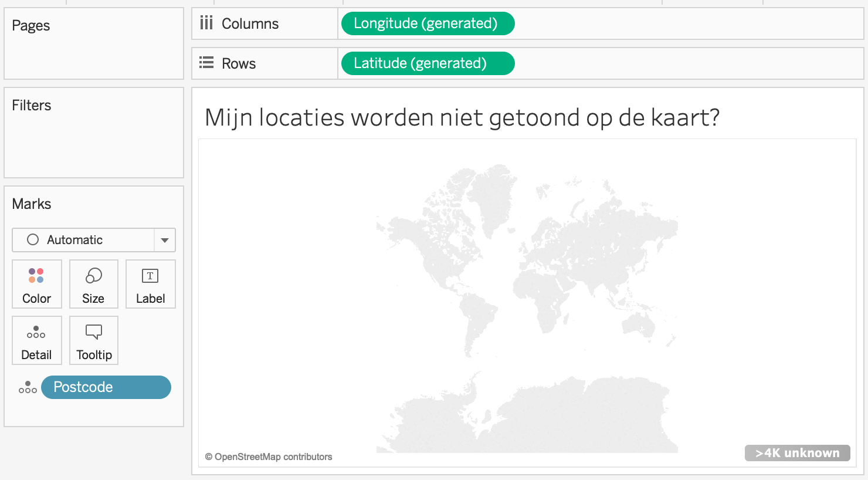Click the >4K unknown indicator
This screenshot has height=480, width=868.
(797, 453)
